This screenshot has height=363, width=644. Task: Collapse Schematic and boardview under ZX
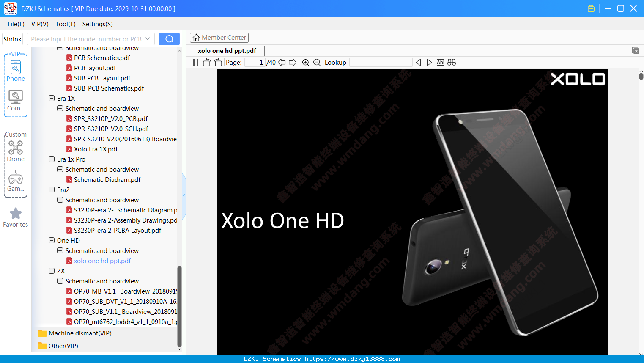pos(60,281)
